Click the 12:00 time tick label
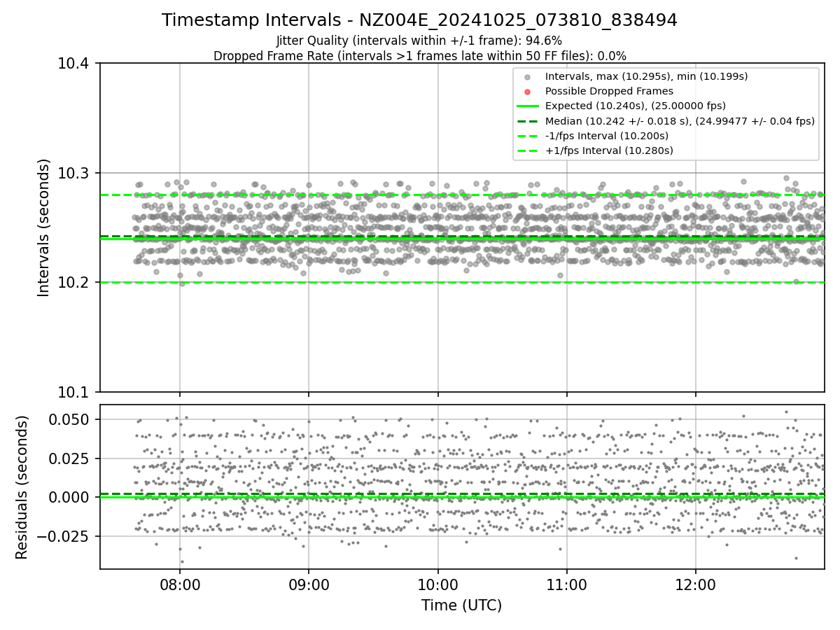This screenshot has height=630, width=840. [x=695, y=584]
